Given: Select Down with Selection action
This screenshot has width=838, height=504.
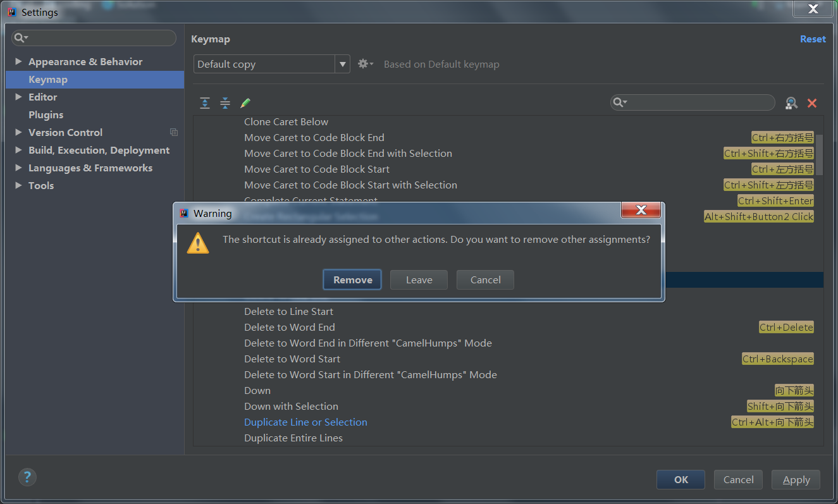Looking at the screenshot, I should coord(291,406).
